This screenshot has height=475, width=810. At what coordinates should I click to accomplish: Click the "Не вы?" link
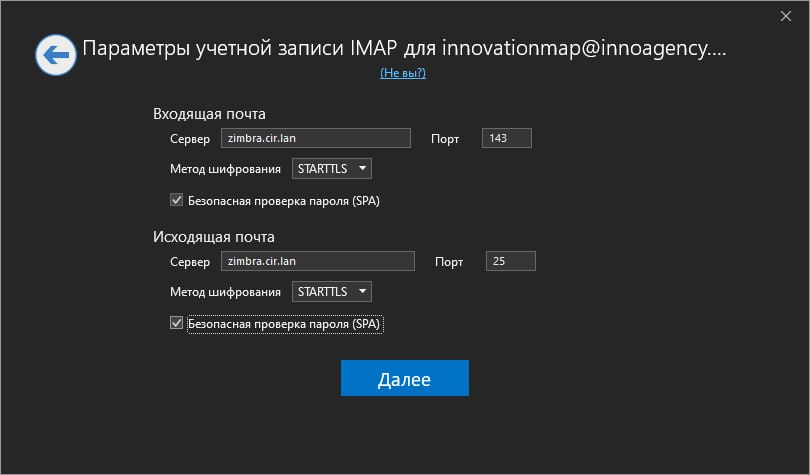[403, 74]
